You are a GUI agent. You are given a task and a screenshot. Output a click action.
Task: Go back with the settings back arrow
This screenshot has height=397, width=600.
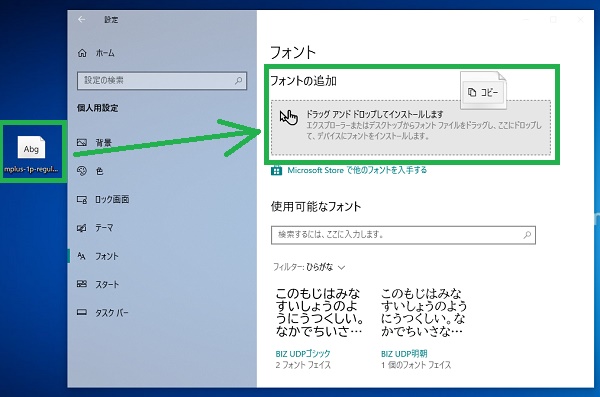point(82,20)
